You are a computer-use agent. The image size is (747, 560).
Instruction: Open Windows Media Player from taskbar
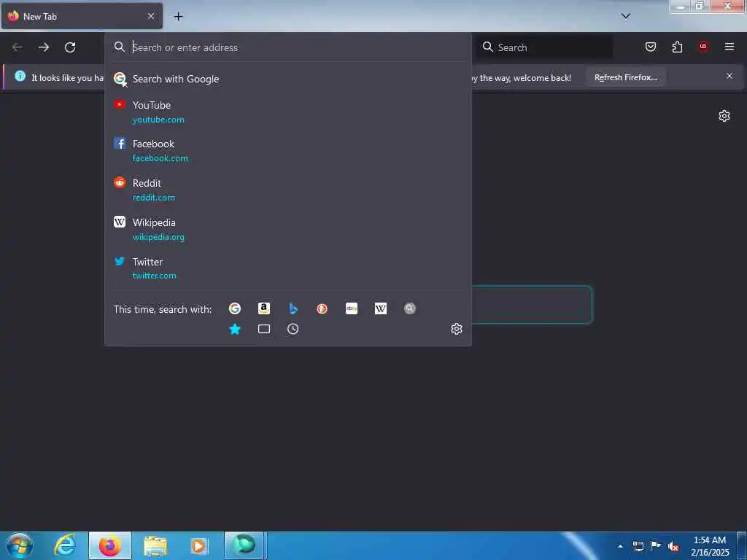pyautogui.click(x=198, y=545)
